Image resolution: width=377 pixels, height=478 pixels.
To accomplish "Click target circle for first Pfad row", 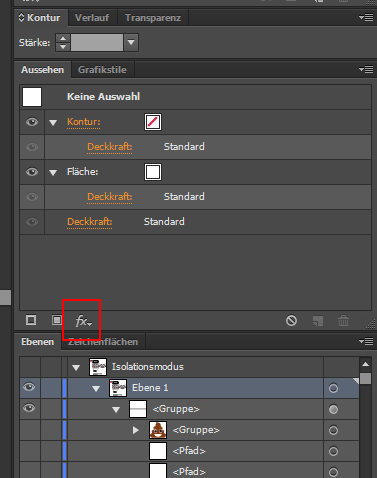I will (333, 451).
